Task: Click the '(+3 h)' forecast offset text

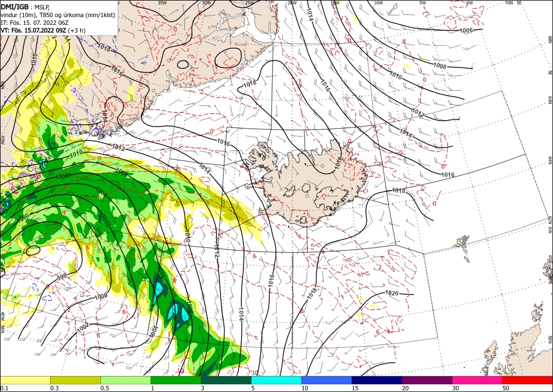Action: point(76,30)
